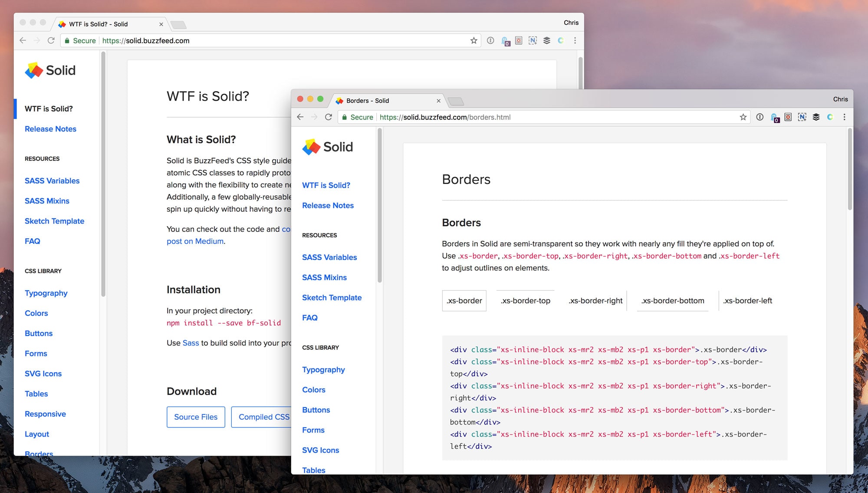
Task: Click the dashed N clipper extension in Borders window
Action: 802,117
